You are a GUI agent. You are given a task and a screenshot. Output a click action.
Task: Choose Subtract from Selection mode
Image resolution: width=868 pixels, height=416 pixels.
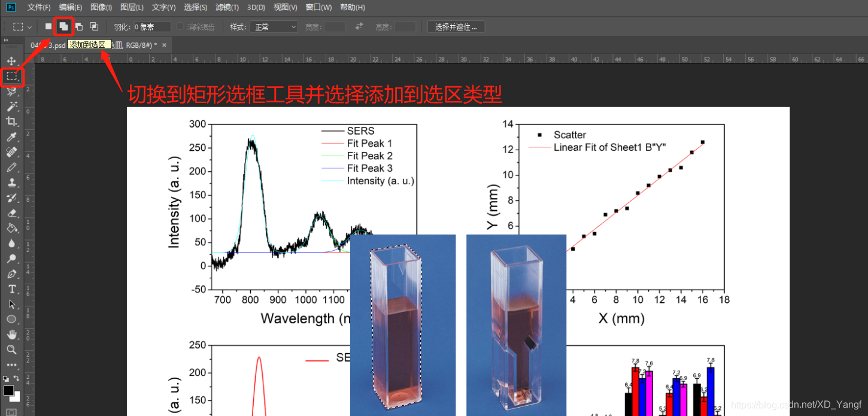click(x=78, y=26)
